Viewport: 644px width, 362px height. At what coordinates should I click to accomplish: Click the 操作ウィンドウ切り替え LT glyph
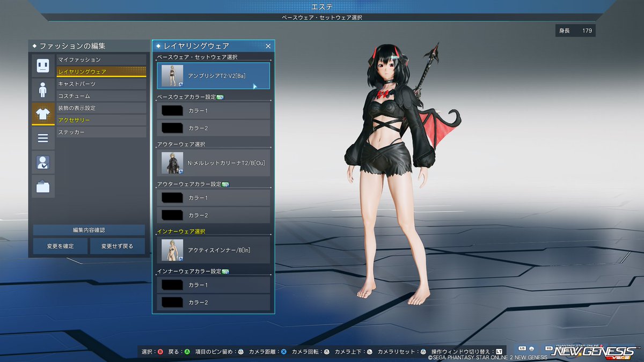[x=499, y=352]
